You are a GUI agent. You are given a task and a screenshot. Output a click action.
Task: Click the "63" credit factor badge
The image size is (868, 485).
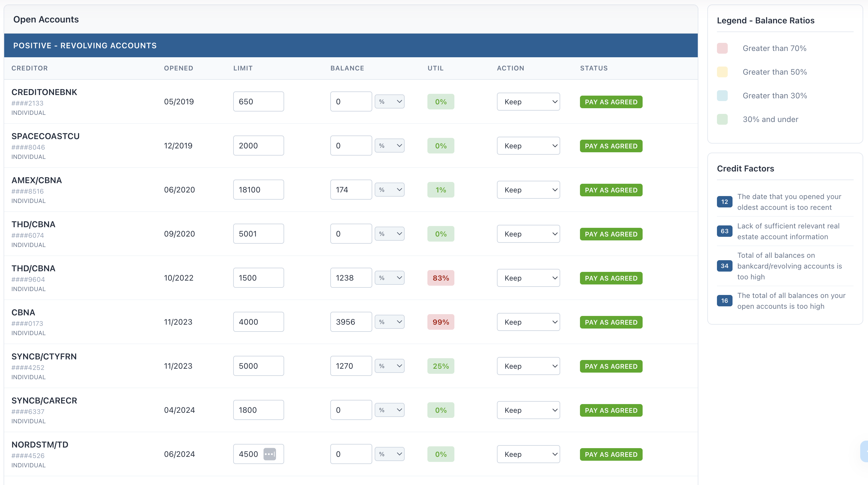coord(724,231)
